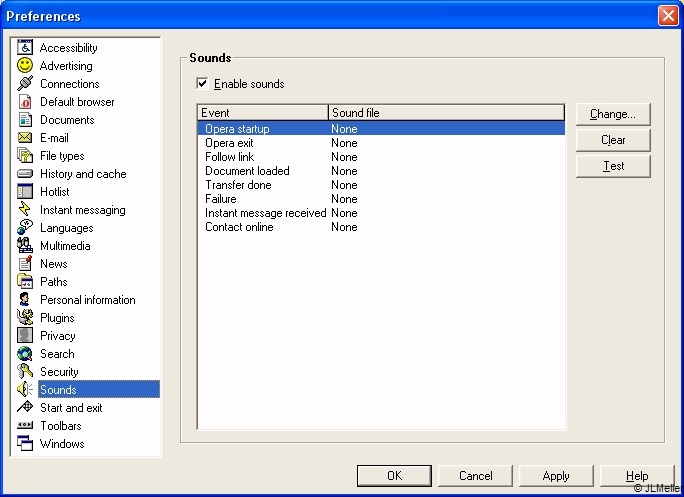Click the E-mail envelope icon
Viewport: 684px width, 497px height.
coord(25,137)
